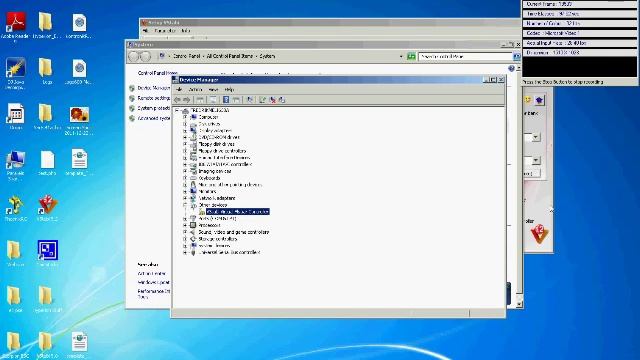Screen dimensions: 640x360
Task: Click the purple icon beside the smiley face
Action: (x=539, y=100)
